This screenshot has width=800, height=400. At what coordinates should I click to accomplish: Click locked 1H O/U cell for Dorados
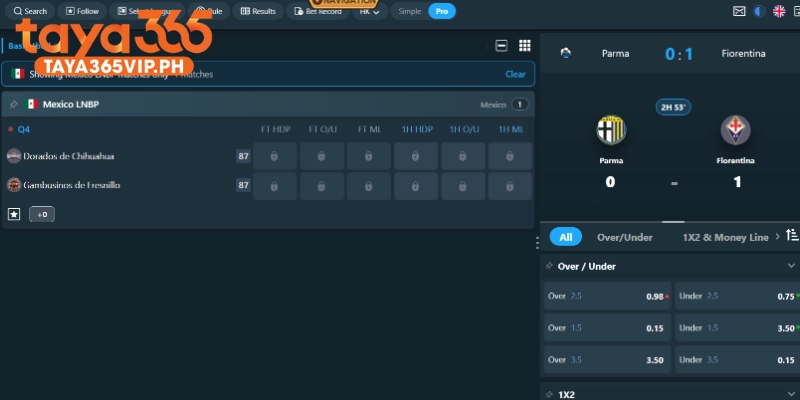[x=463, y=156]
